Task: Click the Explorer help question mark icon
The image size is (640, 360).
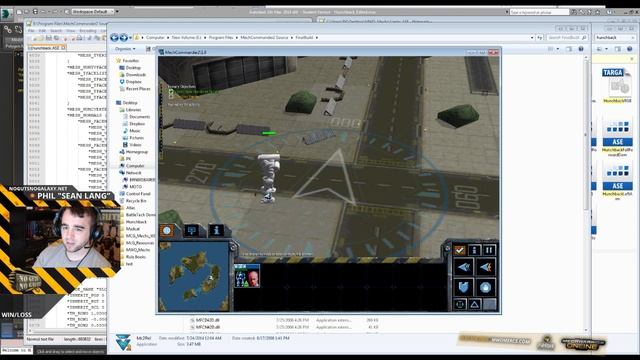Action: [581, 49]
